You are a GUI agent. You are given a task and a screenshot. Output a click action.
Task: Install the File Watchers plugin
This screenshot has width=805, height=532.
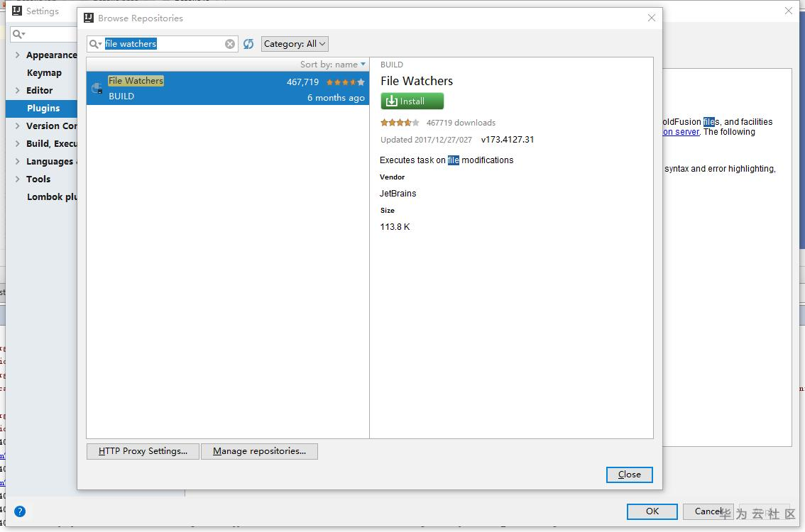412,101
